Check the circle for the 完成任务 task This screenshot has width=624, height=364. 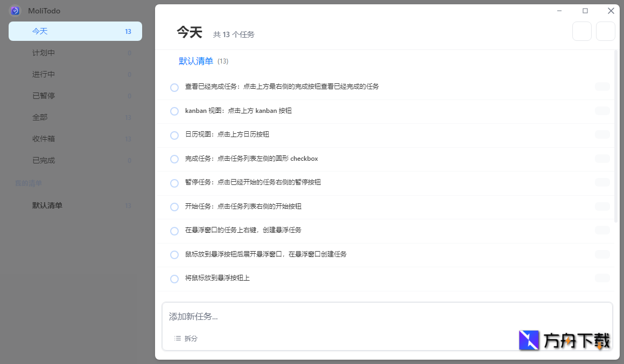tap(174, 159)
